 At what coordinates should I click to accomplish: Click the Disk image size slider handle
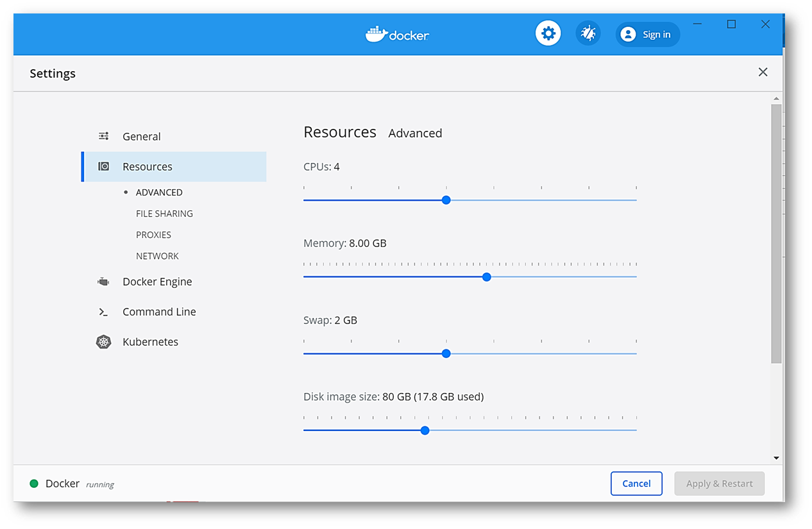[425, 430]
